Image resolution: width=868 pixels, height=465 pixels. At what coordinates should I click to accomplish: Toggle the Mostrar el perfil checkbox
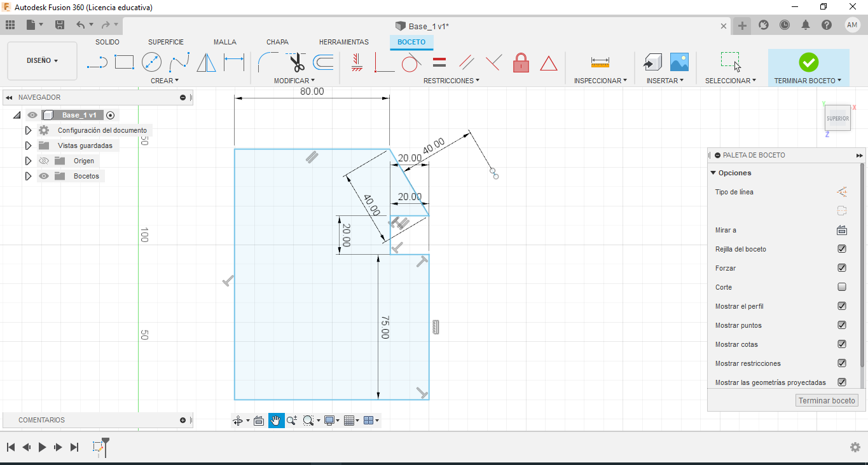click(842, 306)
